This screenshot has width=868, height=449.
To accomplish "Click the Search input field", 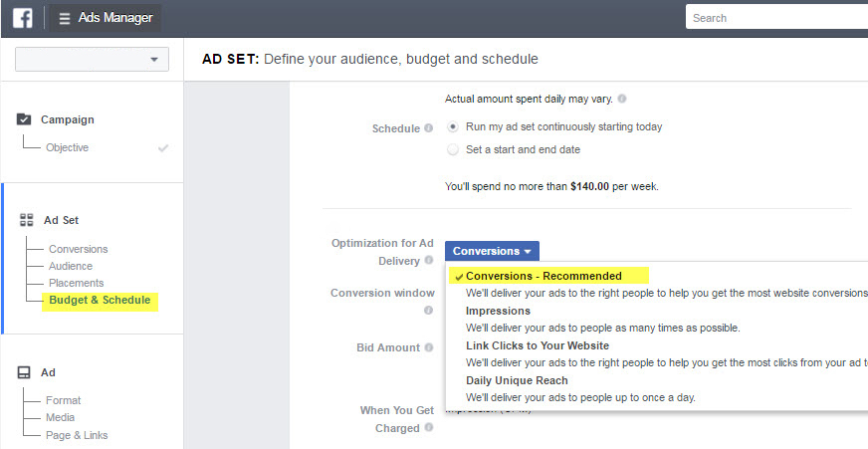I will (x=776, y=18).
